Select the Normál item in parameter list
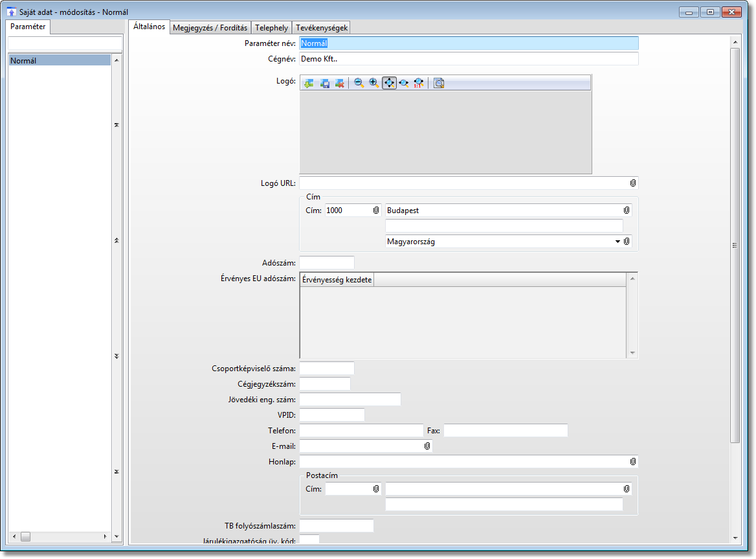Viewport: 756px width, 559px height. pyautogui.click(x=60, y=60)
